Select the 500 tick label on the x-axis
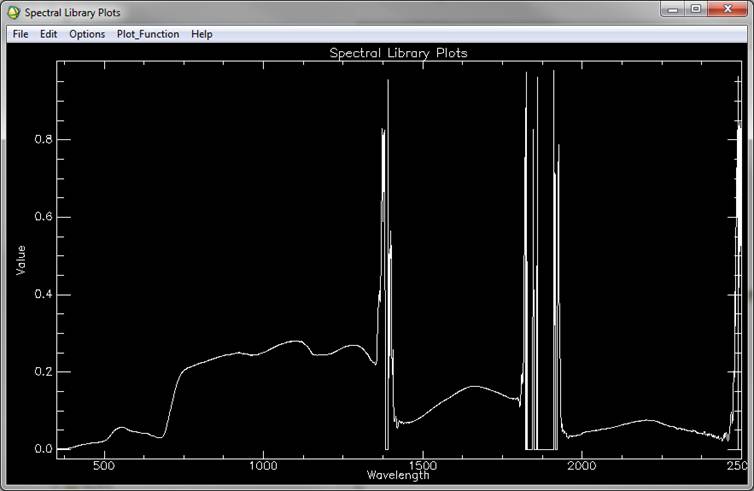 [103, 466]
